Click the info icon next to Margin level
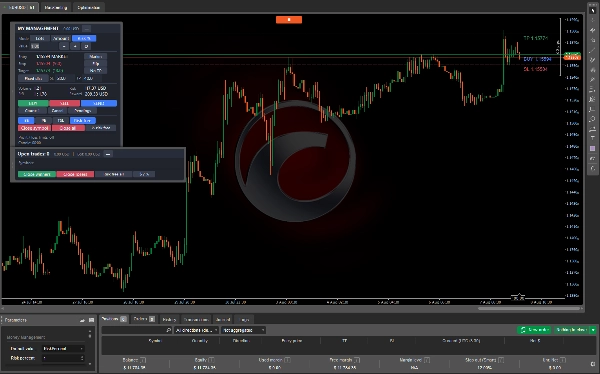 (x=427, y=360)
